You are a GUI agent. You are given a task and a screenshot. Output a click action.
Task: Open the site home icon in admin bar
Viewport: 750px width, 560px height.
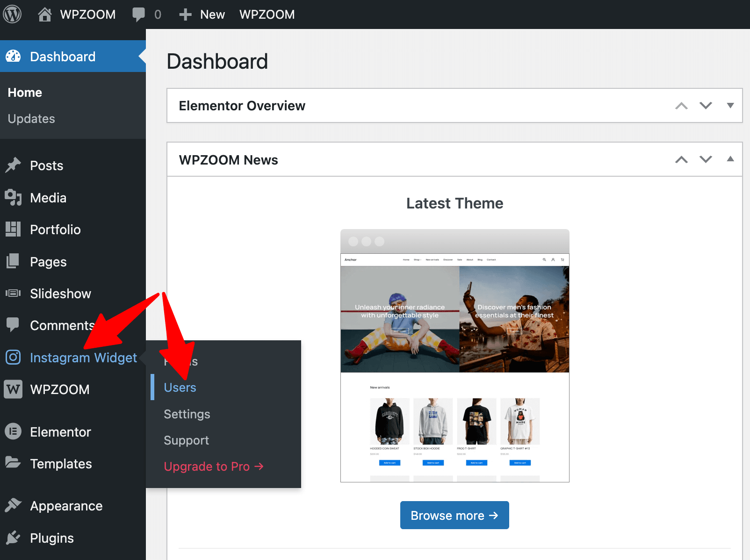tap(44, 14)
